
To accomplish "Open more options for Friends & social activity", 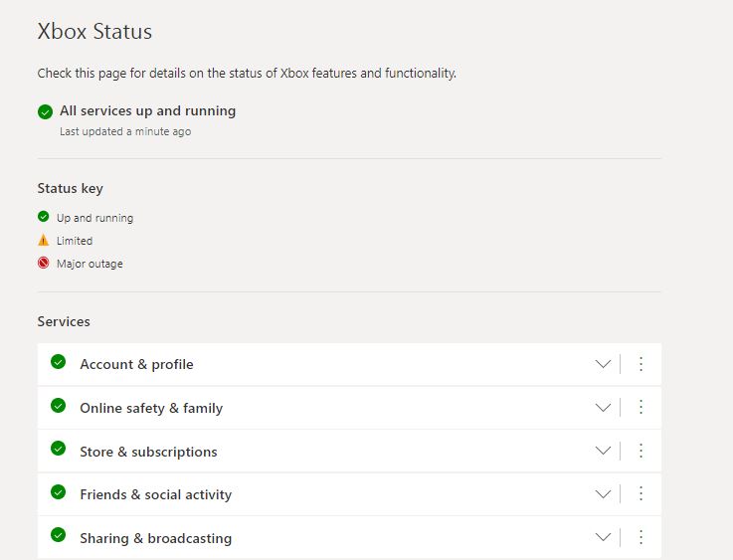I will [x=641, y=493].
